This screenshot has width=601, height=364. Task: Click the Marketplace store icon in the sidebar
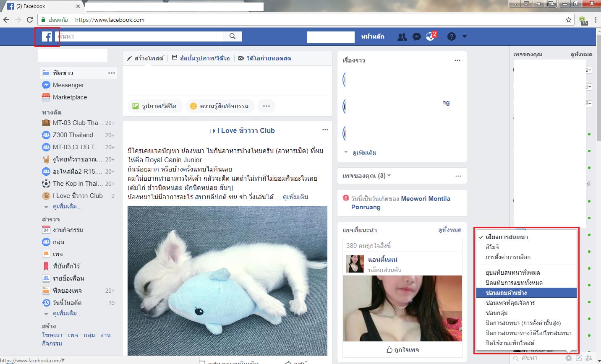[x=46, y=97]
